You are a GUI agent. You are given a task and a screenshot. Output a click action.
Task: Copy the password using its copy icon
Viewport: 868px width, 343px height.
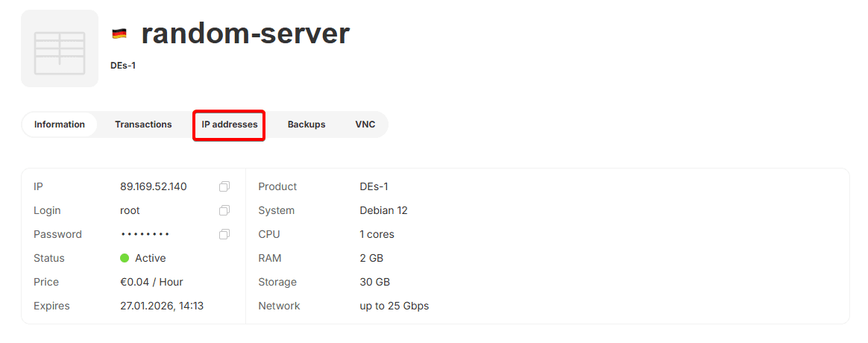pos(224,234)
